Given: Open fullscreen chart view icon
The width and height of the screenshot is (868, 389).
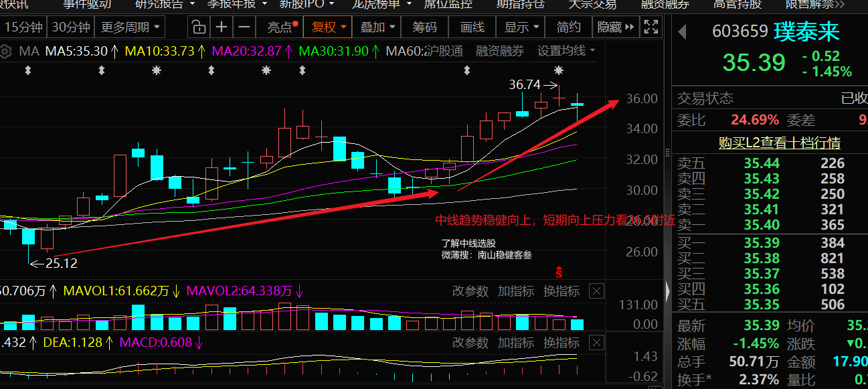Looking at the screenshot, I should tap(650, 27).
